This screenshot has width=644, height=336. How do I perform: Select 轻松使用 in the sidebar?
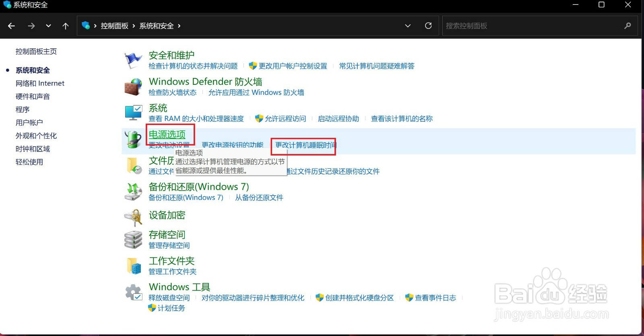29,162
